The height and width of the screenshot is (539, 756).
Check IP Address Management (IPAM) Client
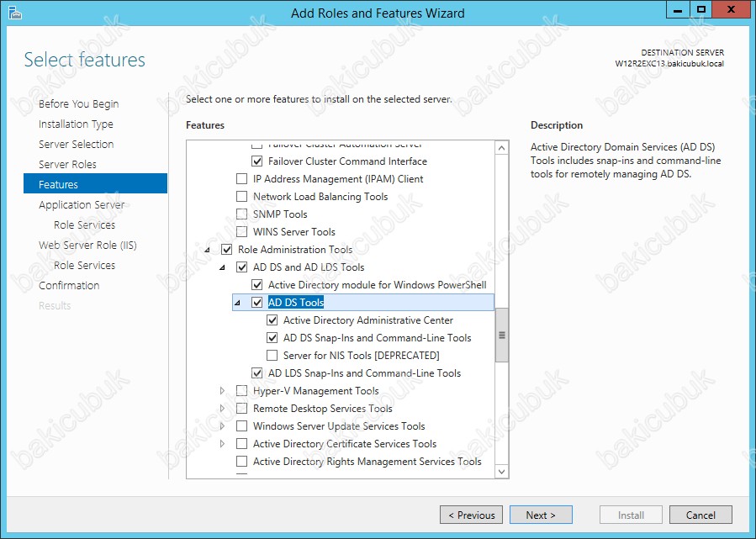(x=241, y=179)
